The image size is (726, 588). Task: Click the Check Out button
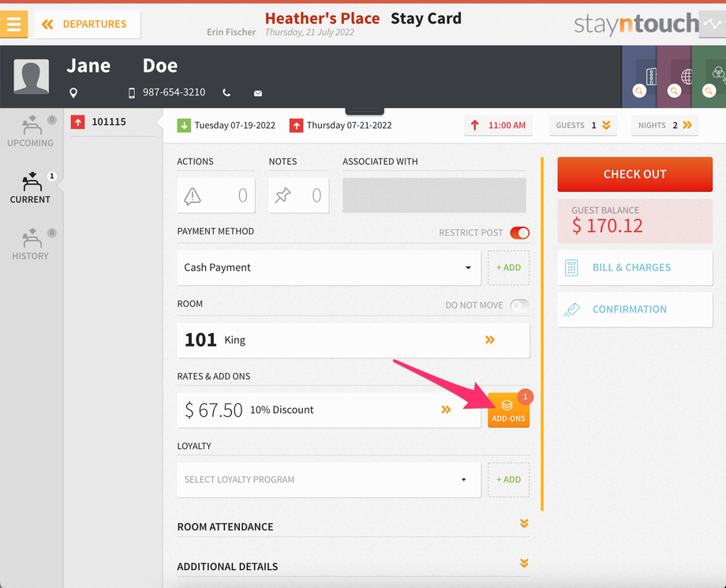coord(634,174)
